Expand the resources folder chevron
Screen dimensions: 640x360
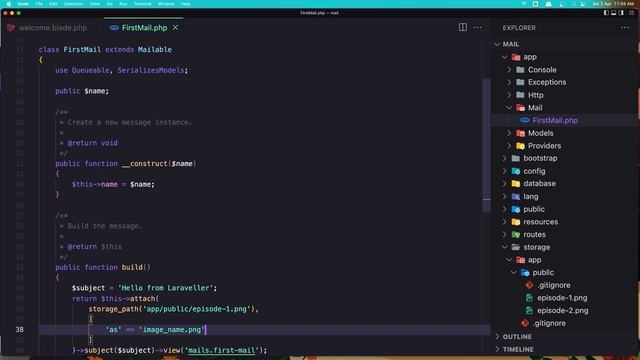504,222
